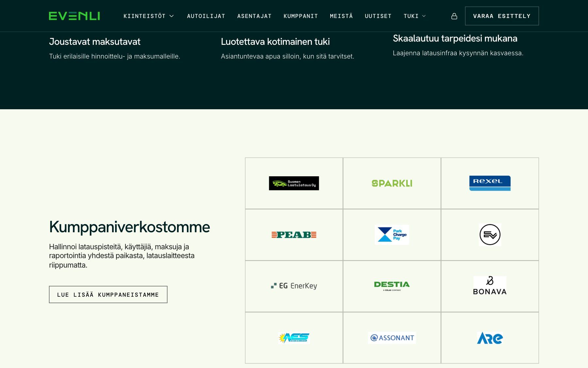Viewport: 588px width, 368px height.
Task: Open the Kumppanit navigation item
Action: point(301,16)
